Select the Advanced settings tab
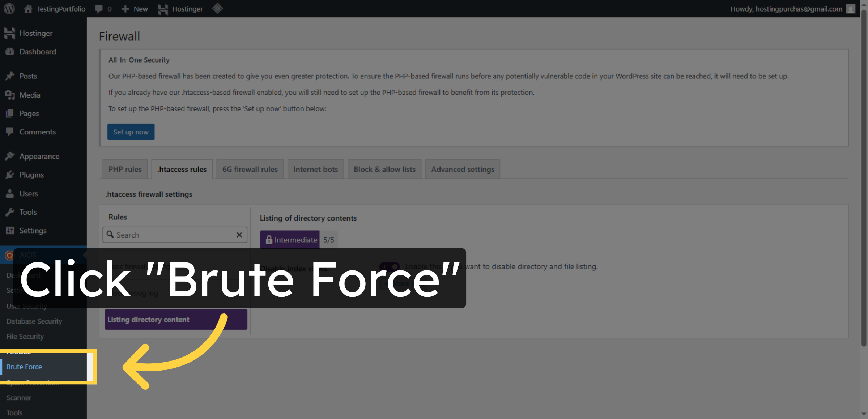 [463, 169]
